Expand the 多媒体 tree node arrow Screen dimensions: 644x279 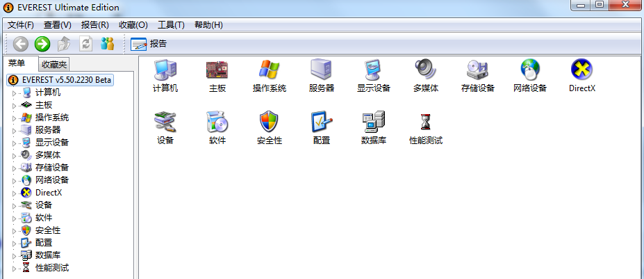tap(14, 156)
